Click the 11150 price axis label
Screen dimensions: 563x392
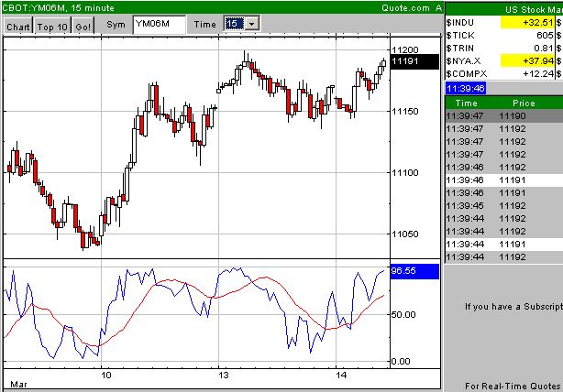pyautogui.click(x=405, y=112)
